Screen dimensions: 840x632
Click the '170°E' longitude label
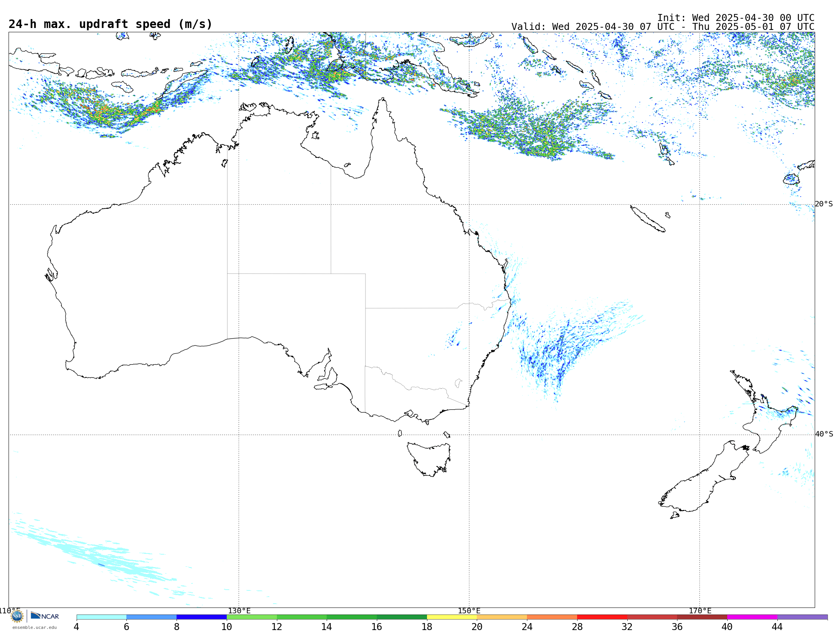pyautogui.click(x=700, y=611)
